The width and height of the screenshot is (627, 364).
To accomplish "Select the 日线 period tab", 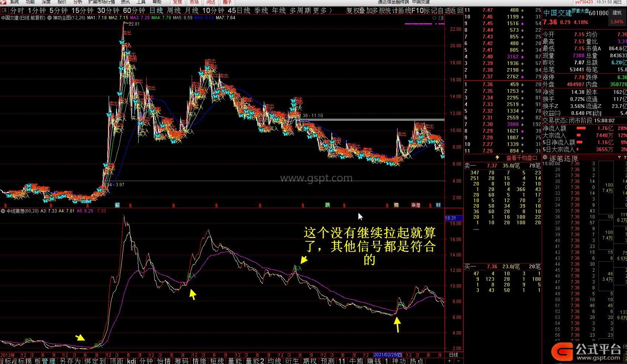I will pyautogui.click(x=156, y=11).
